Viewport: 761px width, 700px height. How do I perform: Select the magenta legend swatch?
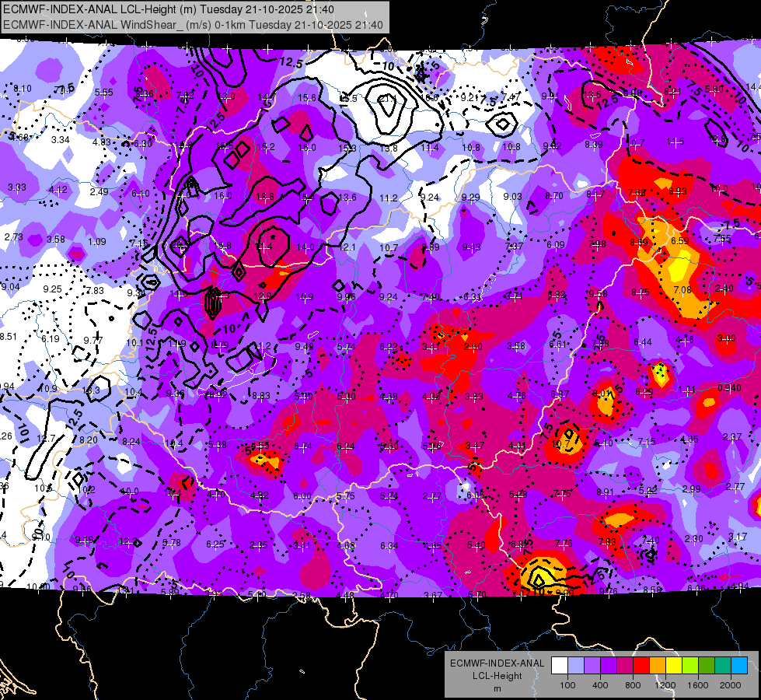[x=625, y=666]
